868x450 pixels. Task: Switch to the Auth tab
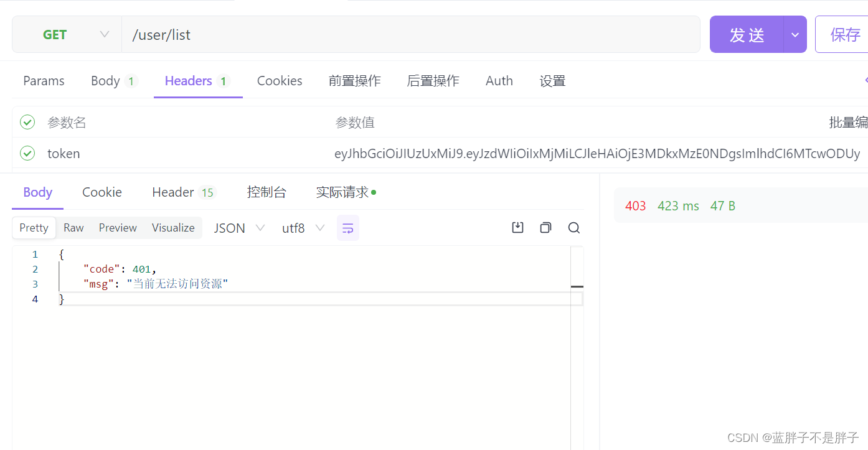[499, 81]
